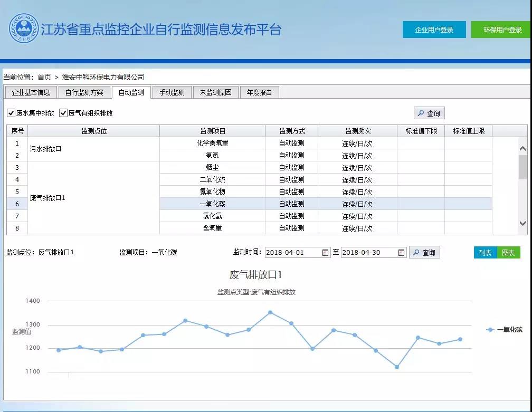Image resolution: width=532 pixels, height=412 pixels.
Task: Click the table's vertical scrollbar thumb
Action: tap(522, 167)
